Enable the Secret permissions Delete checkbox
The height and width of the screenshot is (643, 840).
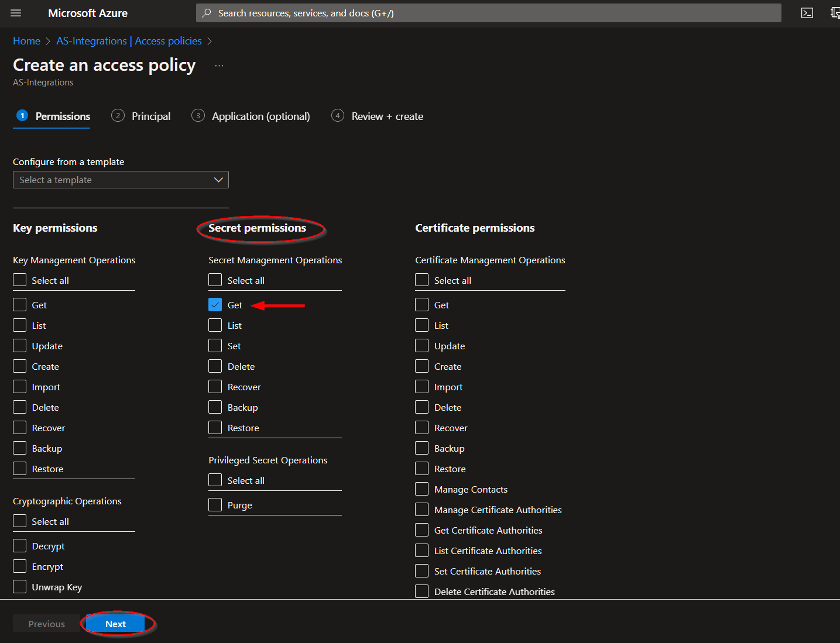click(215, 366)
